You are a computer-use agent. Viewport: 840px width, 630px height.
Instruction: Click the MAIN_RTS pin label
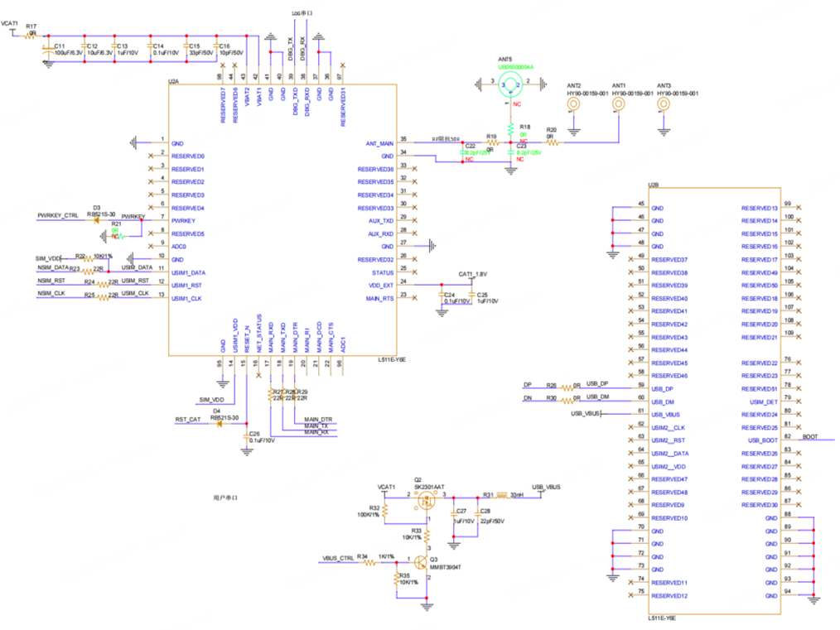[x=379, y=298]
